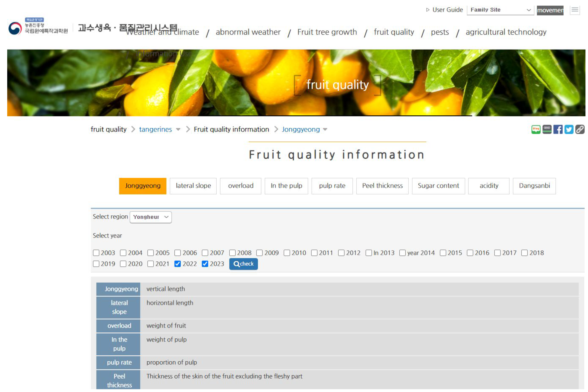The image size is (588, 392).
Task: Toggle the 2018 year checkbox
Action: click(524, 253)
